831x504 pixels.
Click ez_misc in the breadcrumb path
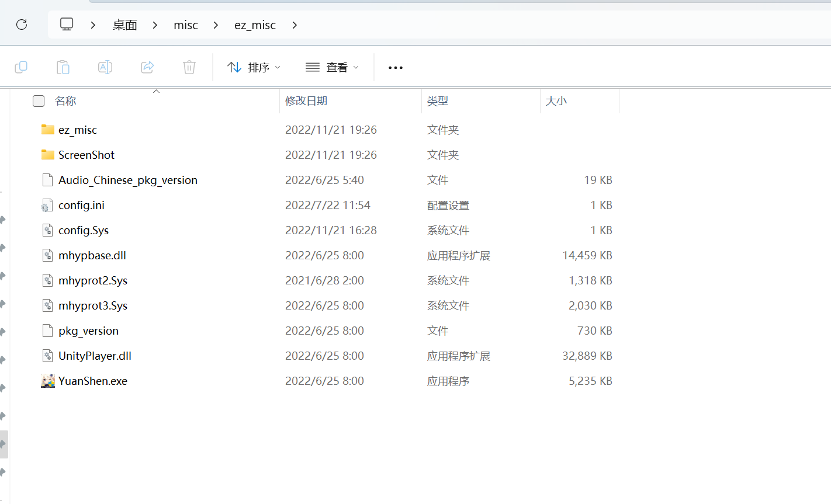[255, 25]
